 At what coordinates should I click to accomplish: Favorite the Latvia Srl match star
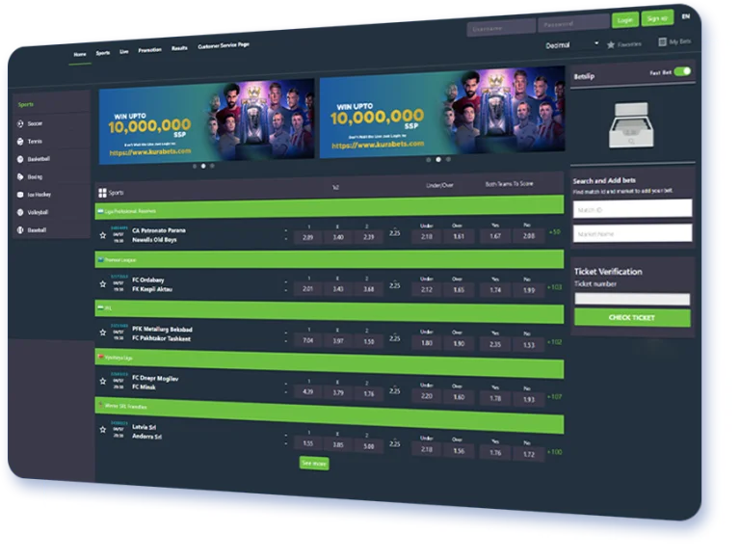(103, 429)
